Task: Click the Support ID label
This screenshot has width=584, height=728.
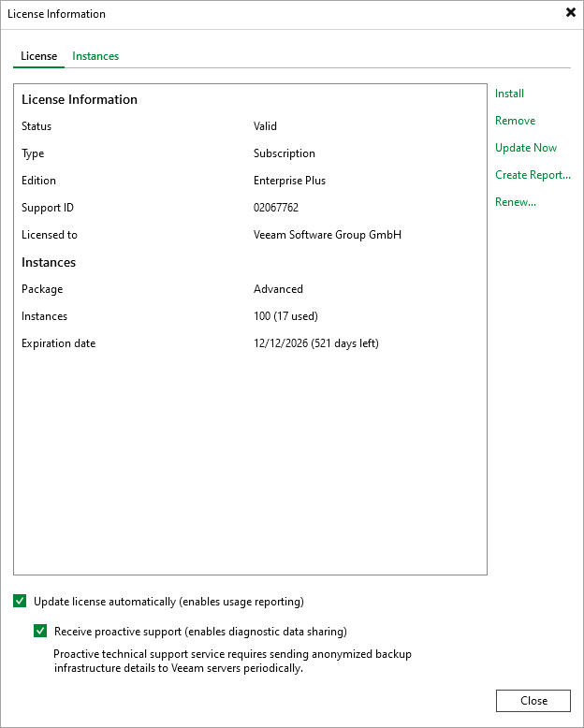Action: (48, 208)
